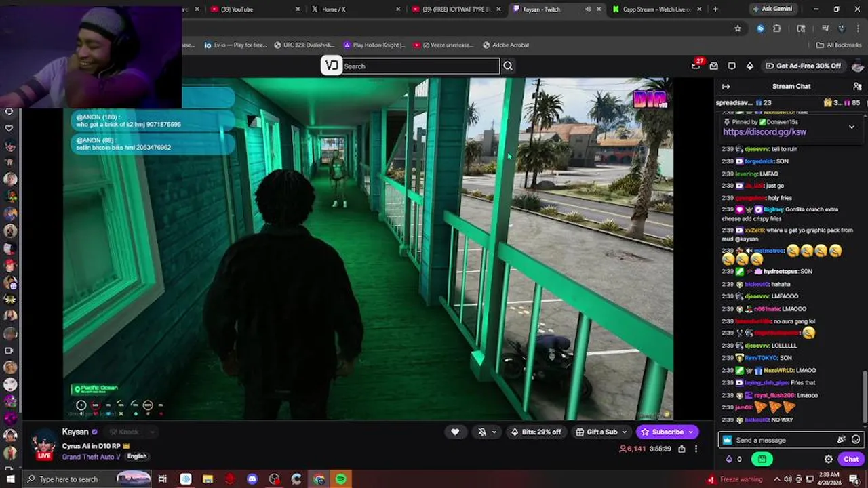
Task: Open the Kaysan channel name link
Action: 75,432
